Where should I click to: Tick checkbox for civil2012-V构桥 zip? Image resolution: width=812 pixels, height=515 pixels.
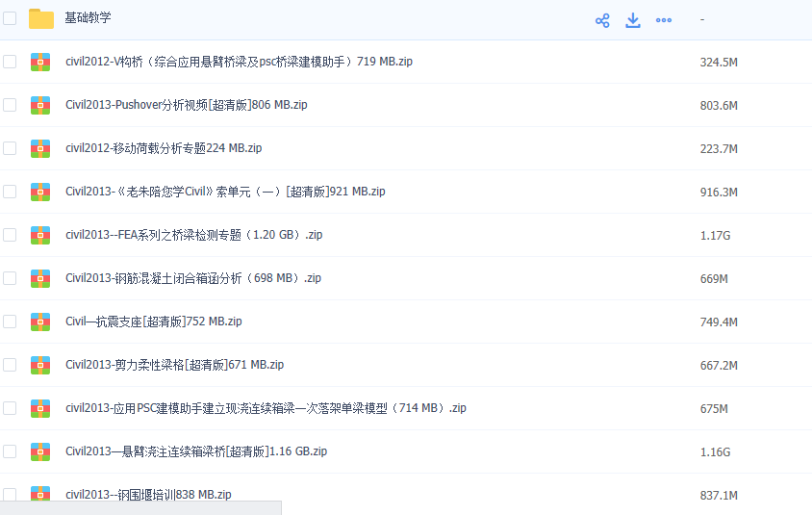point(10,62)
